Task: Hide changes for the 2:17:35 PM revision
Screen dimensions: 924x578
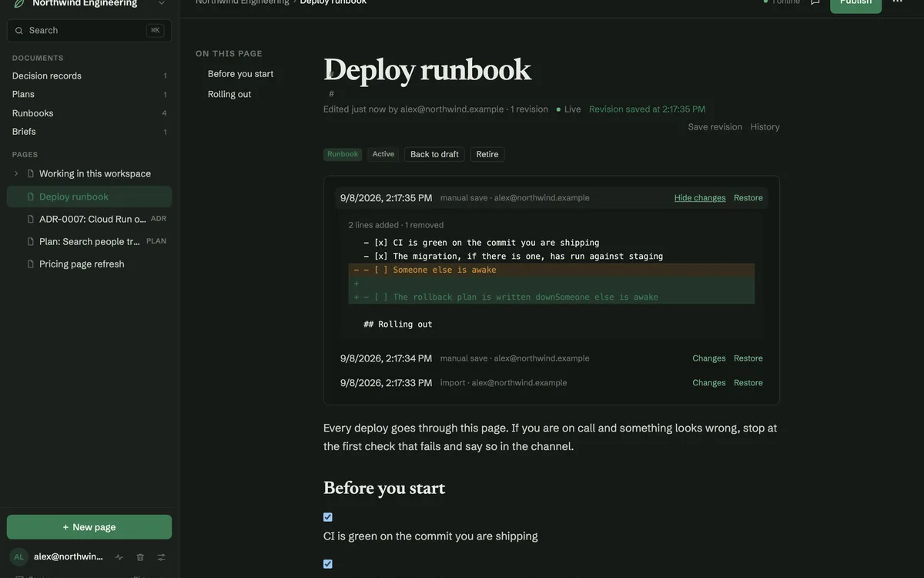Action: (x=700, y=198)
